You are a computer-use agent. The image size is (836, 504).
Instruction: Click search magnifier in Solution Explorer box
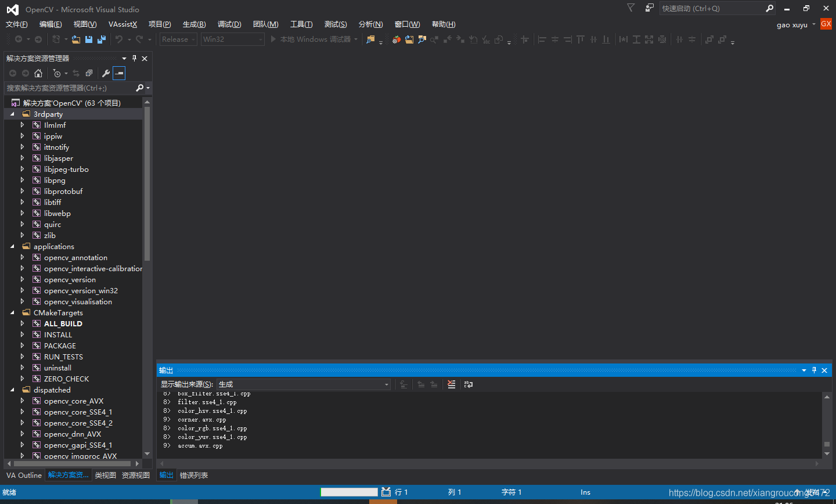139,88
